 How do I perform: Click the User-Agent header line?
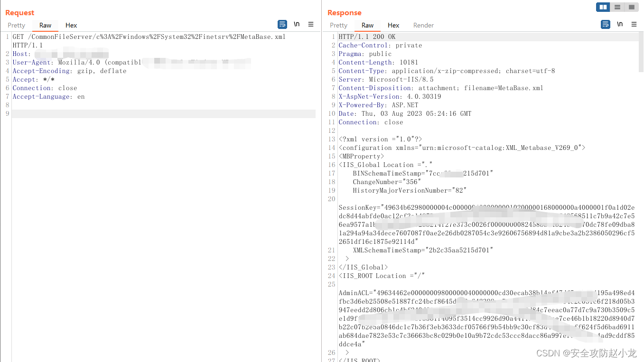[131, 62]
